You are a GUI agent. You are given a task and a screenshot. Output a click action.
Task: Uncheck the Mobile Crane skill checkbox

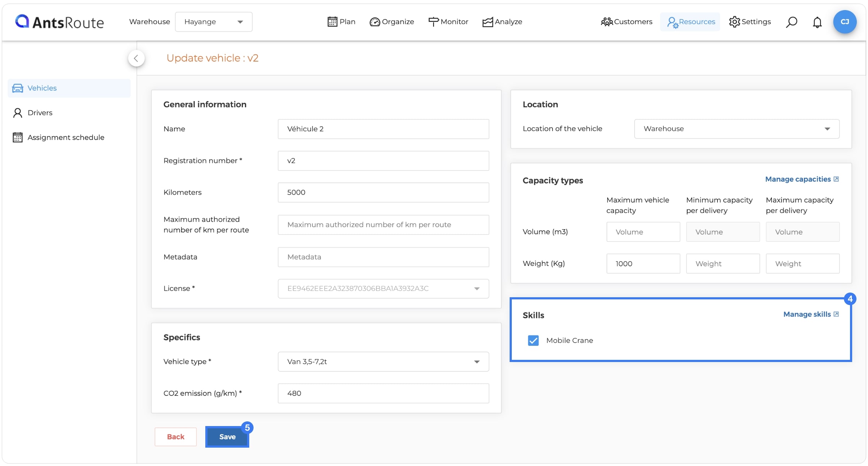(533, 340)
